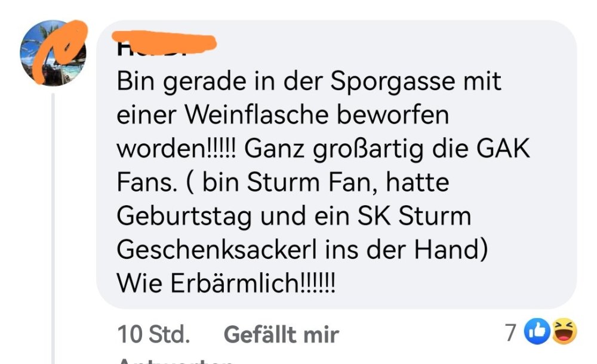
Task: Click the word worden with exclamation marks
Action: click(x=177, y=149)
